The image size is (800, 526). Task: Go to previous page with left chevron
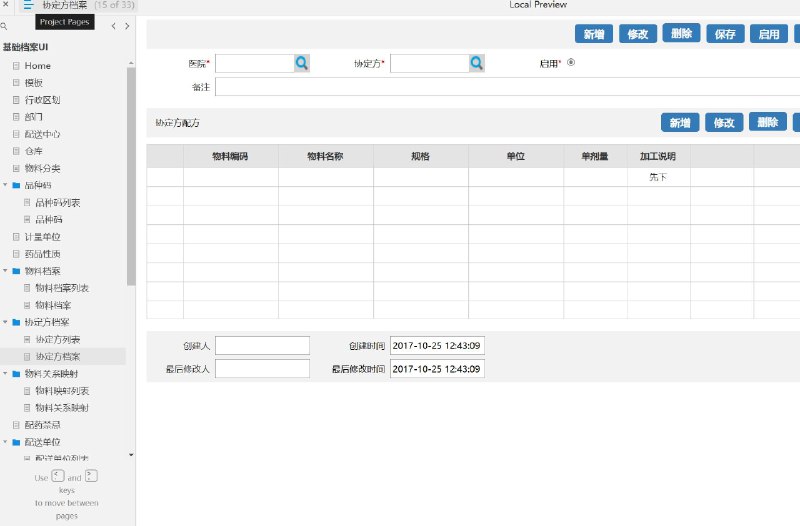tap(113, 26)
